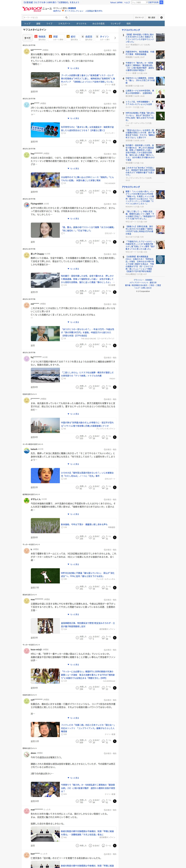Image resolution: width=186 pixels, height=868 pixels.
Task: Open オザムくん's profile avatar
Action: [26, 501]
